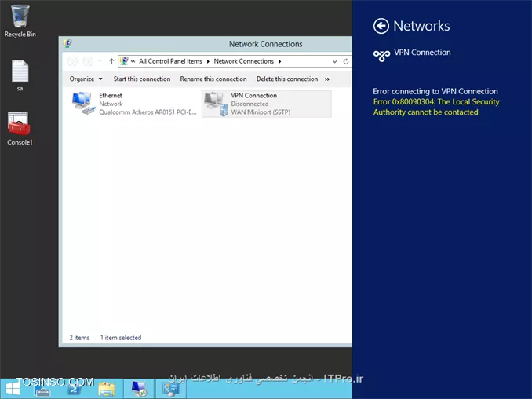Select the Ethernet network adapter icon

coord(83,103)
